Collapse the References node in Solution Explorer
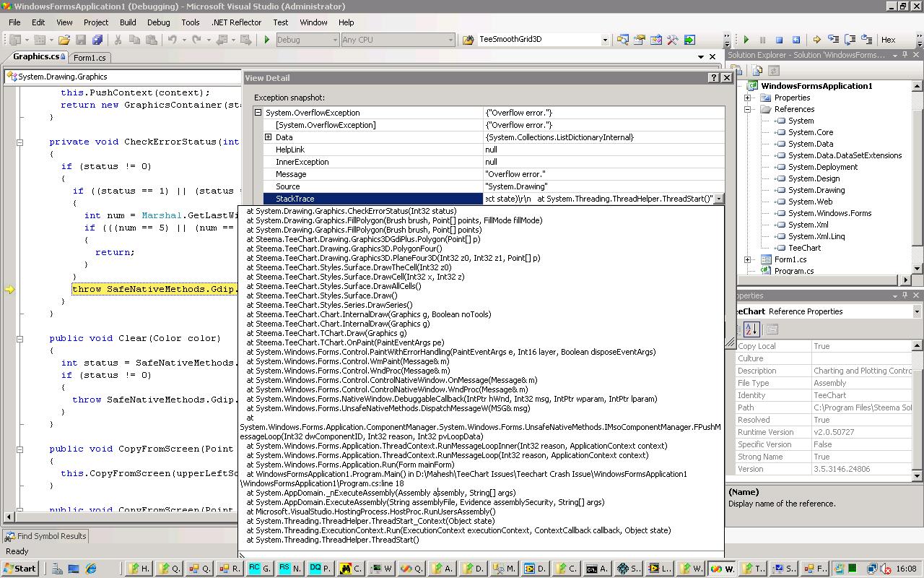The height and width of the screenshot is (578, 924). [748, 109]
